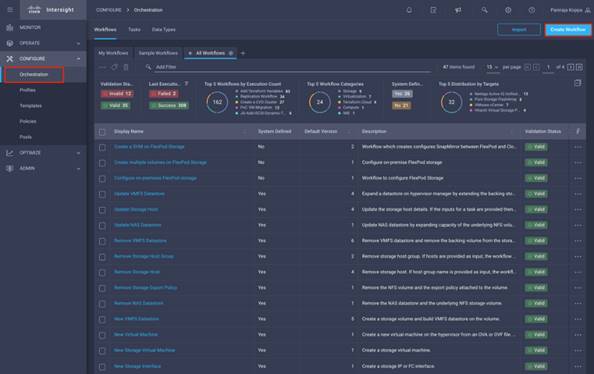Click the user profile icon
The width and height of the screenshot is (594, 374).
(588, 10)
